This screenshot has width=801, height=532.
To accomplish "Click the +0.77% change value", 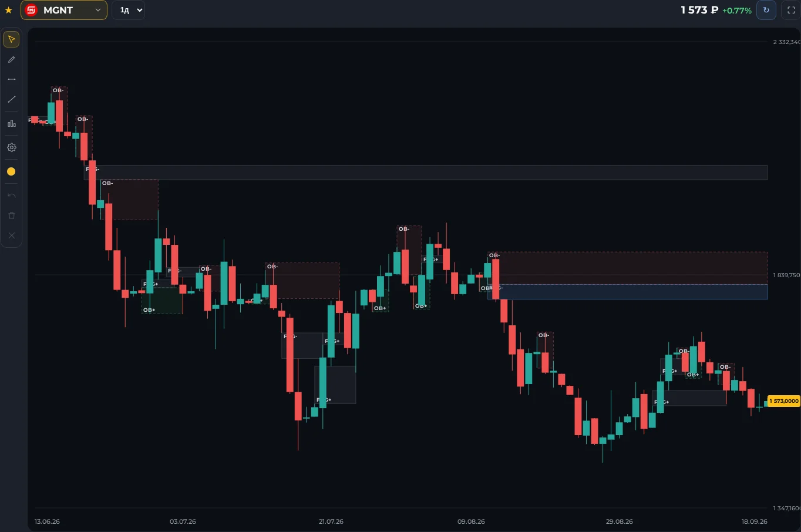I will [737, 11].
